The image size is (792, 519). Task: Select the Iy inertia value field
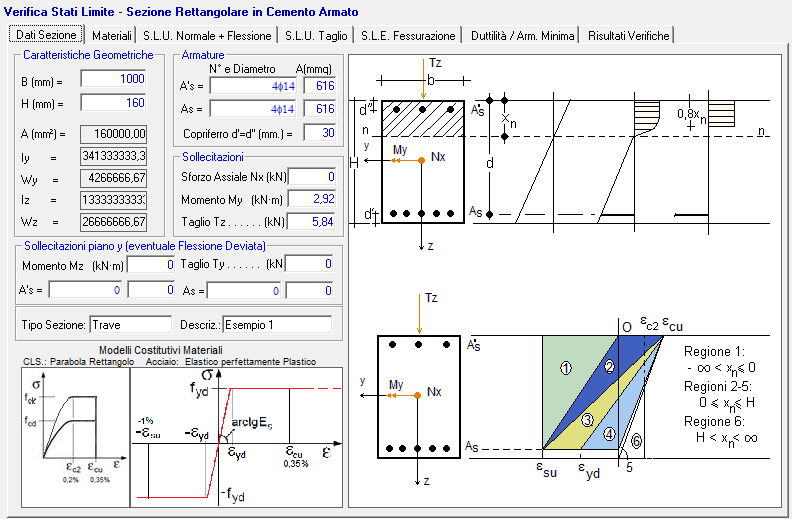click(x=113, y=156)
